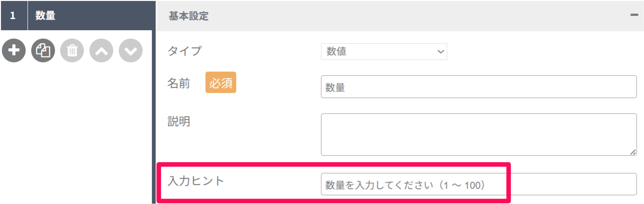Select the 数量 item in the left list
The width and height of the screenshot is (644, 204).
click(90, 15)
